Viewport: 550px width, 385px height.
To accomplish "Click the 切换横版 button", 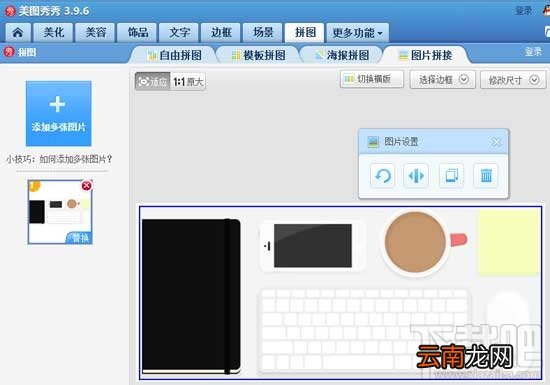I will pyautogui.click(x=372, y=79).
